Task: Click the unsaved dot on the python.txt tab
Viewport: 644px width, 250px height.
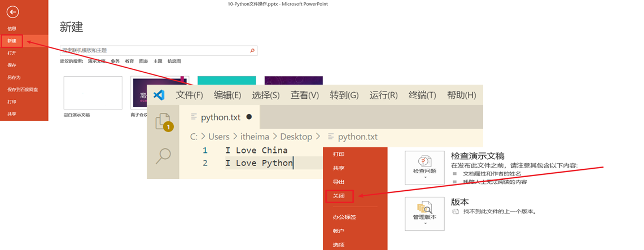Action: point(249,117)
